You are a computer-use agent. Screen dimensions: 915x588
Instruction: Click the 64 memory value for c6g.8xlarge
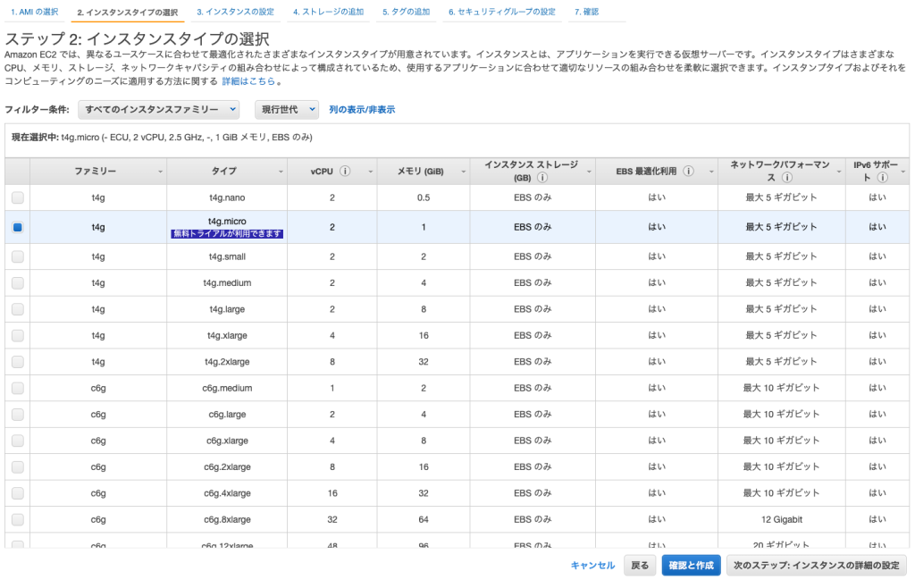click(x=424, y=519)
